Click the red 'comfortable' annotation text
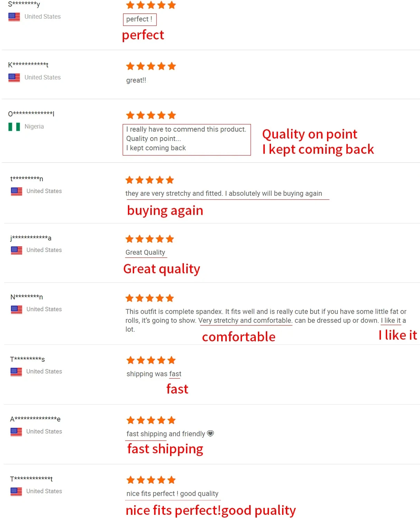Image resolution: width=420 pixels, height=520 pixels. pos(239,337)
